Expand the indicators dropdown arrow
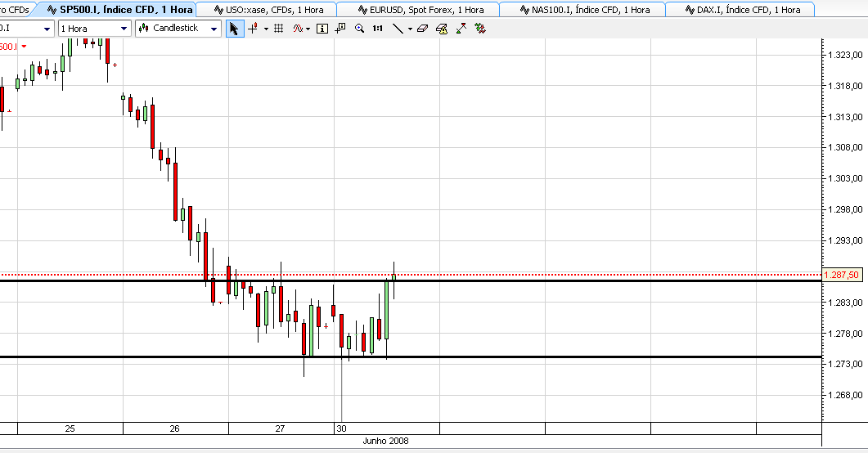 [308, 29]
